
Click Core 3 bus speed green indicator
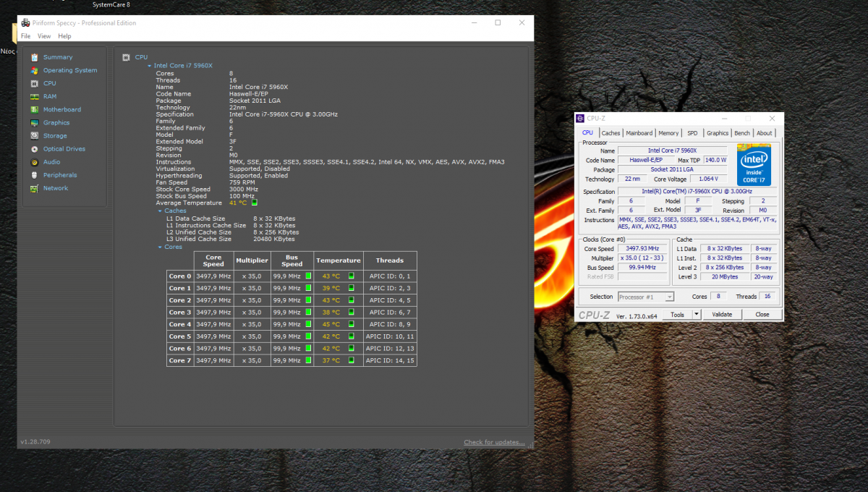pos(307,312)
